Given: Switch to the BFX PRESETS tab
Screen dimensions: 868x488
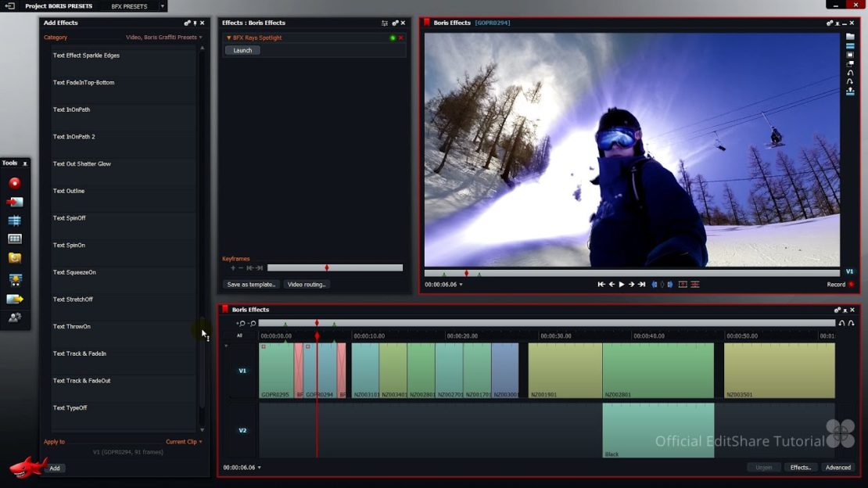Looking at the screenshot, I should point(130,5).
